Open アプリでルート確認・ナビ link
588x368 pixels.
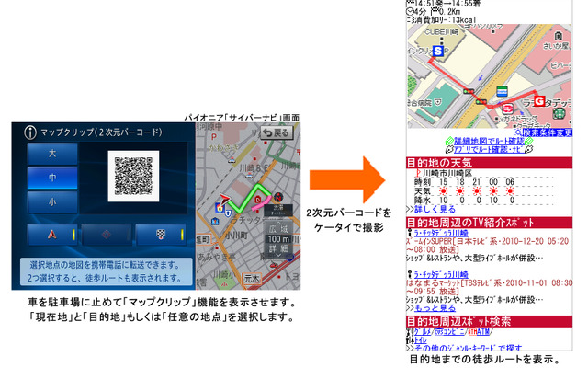coord(491,149)
